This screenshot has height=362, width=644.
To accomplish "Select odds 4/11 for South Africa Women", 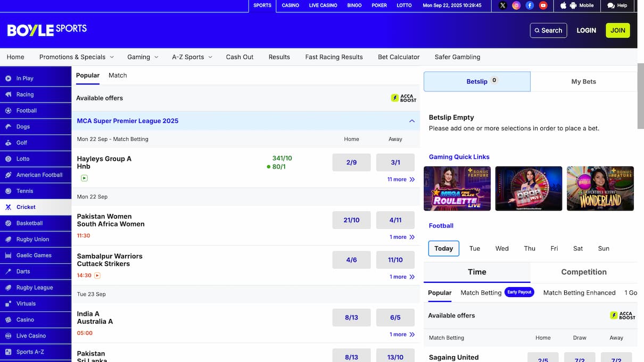I will pyautogui.click(x=395, y=220).
